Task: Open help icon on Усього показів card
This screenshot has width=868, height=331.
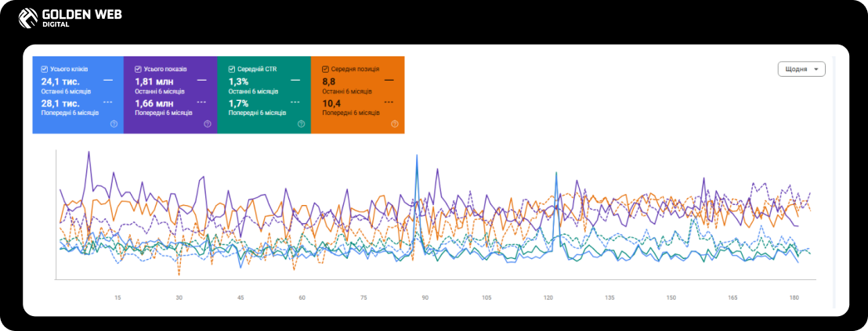Action: pyautogui.click(x=208, y=124)
